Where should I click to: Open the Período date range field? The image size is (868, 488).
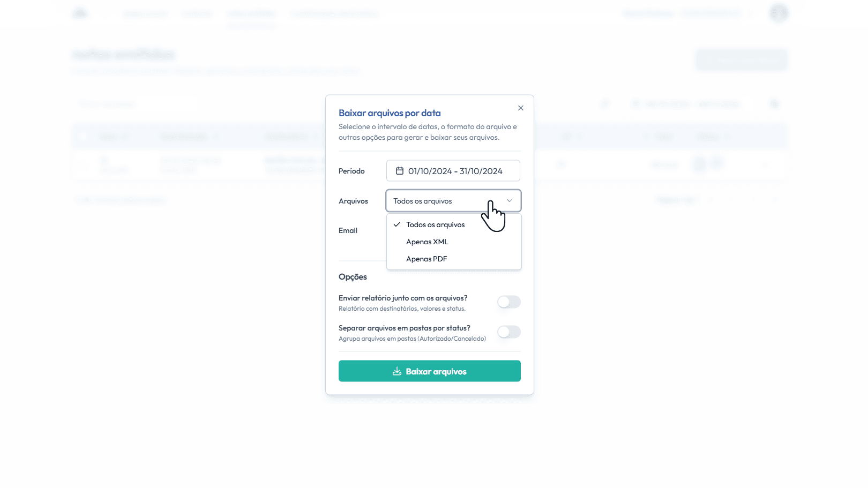(x=453, y=171)
